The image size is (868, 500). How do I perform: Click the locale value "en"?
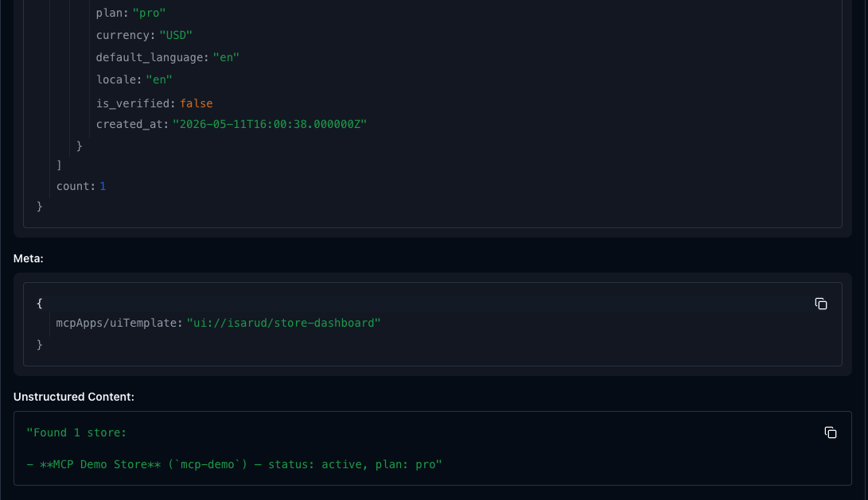click(159, 79)
